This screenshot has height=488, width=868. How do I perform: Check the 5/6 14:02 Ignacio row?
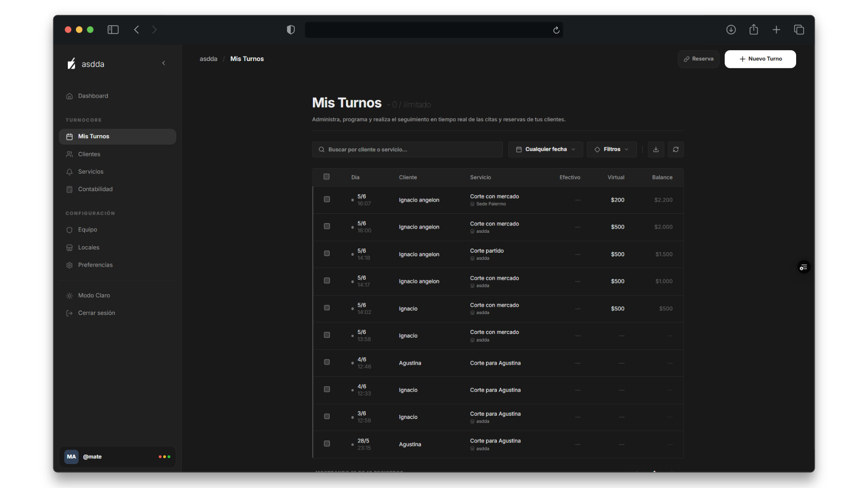327,308
